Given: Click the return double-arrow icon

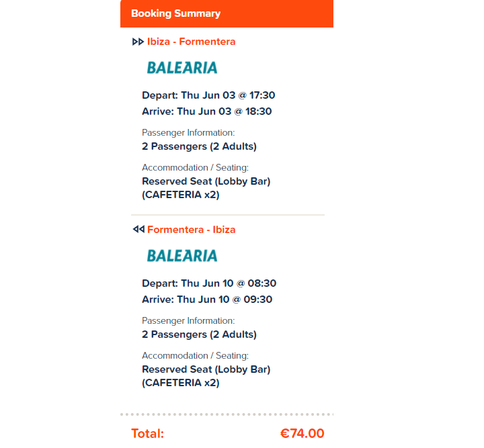Looking at the screenshot, I should [138, 230].
